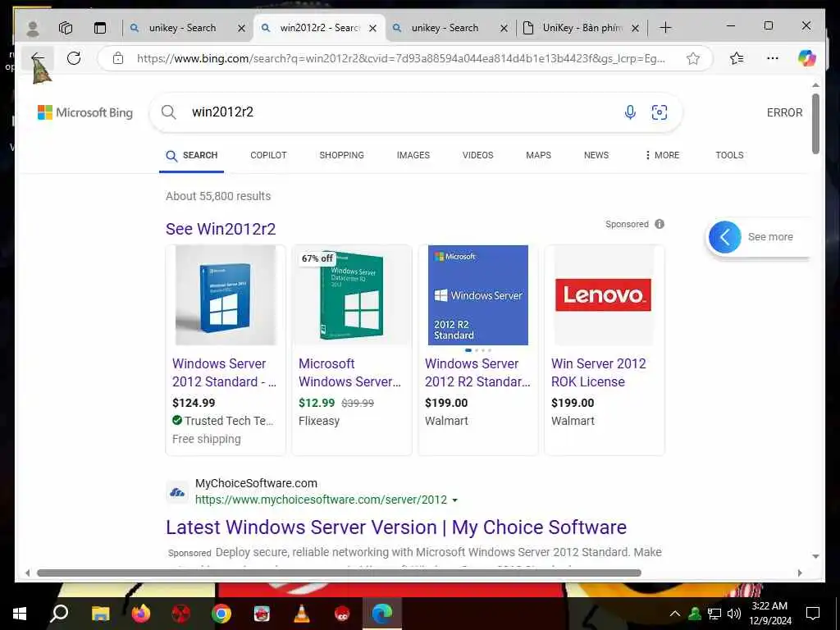Open the VIDEOS search tab
Viewport: 840px width, 630px height.
[478, 155]
